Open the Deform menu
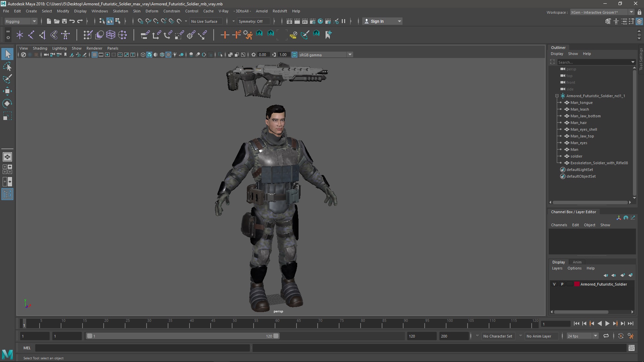 pos(152,11)
